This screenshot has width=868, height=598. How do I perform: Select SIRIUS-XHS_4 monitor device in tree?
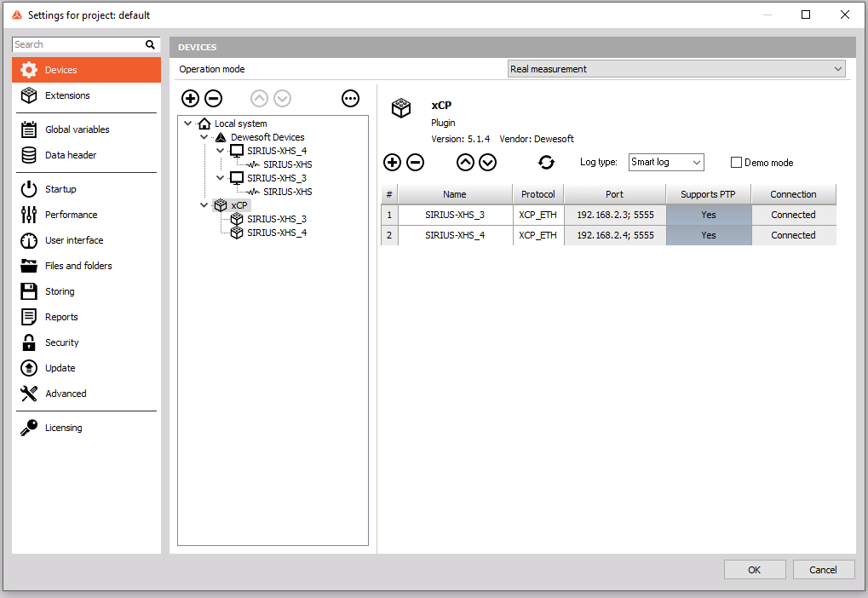[x=277, y=151]
